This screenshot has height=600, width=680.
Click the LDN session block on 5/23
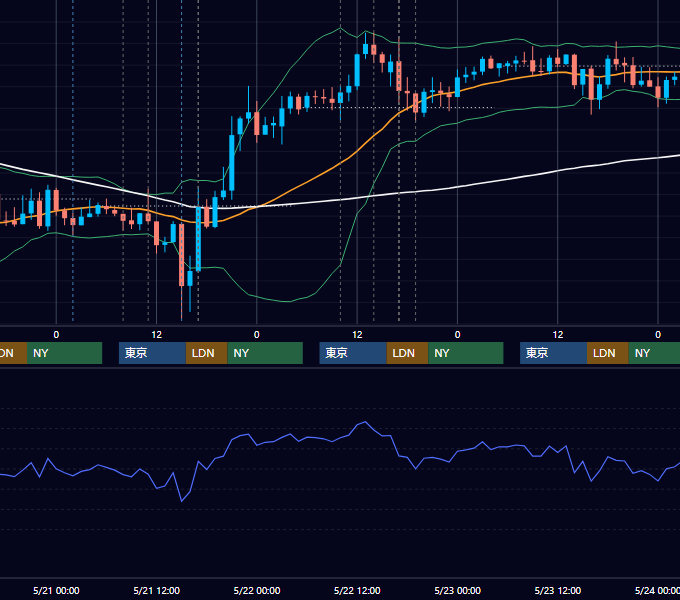[608, 353]
